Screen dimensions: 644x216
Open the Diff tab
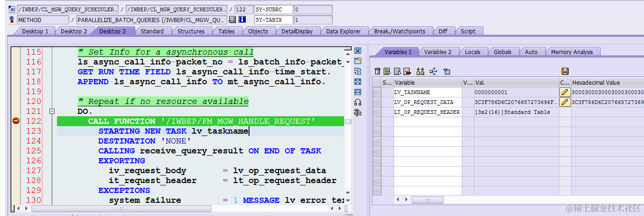[x=443, y=31]
